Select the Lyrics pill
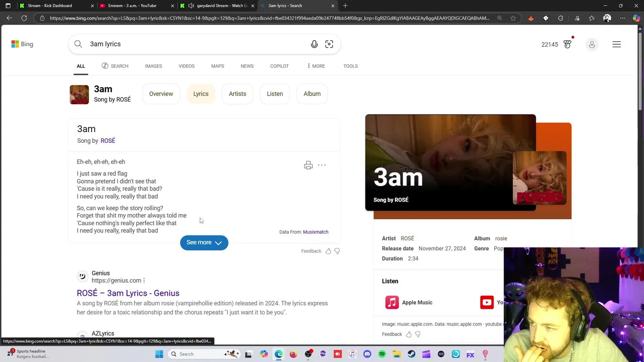644x362 pixels. 201,94
